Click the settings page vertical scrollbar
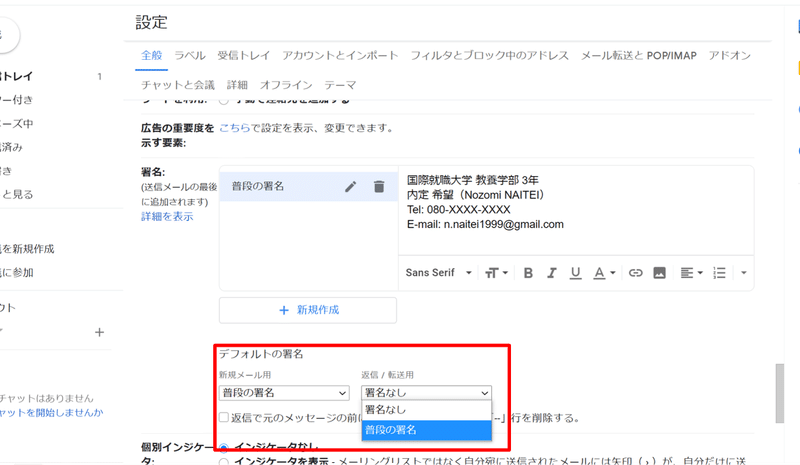This screenshot has height=465, width=800. (x=779, y=394)
